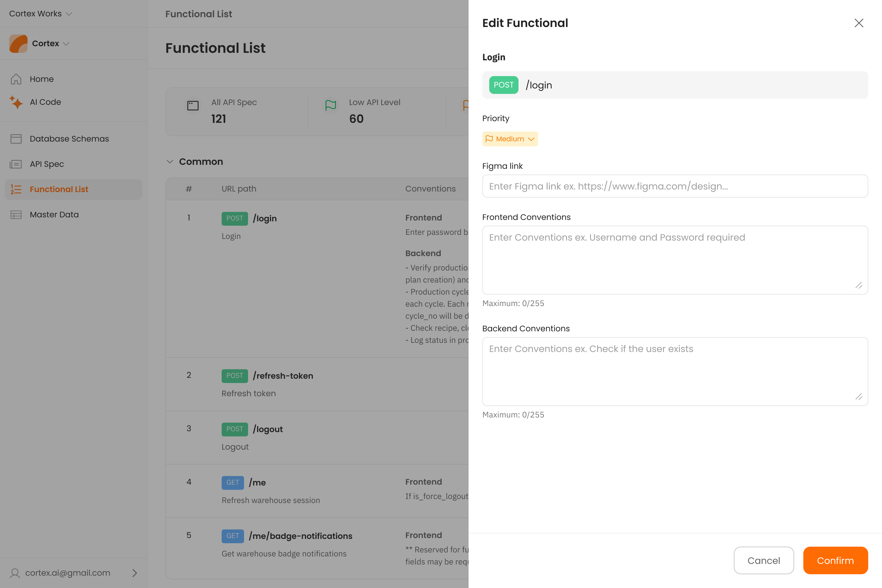
Task: Click the Cancel button
Action: click(x=763, y=560)
